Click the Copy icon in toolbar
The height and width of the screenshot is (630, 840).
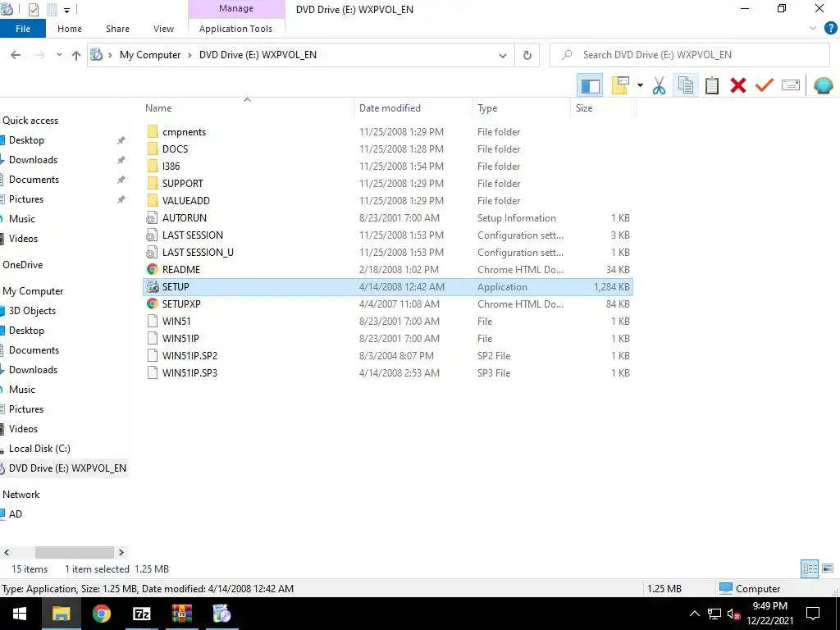pos(686,85)
